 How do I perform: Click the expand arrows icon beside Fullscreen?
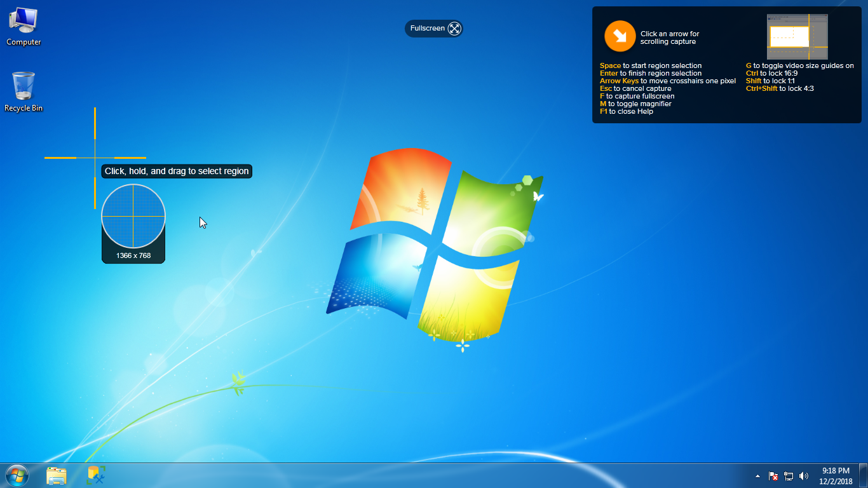pyautogui.click(x=454, y=29)
